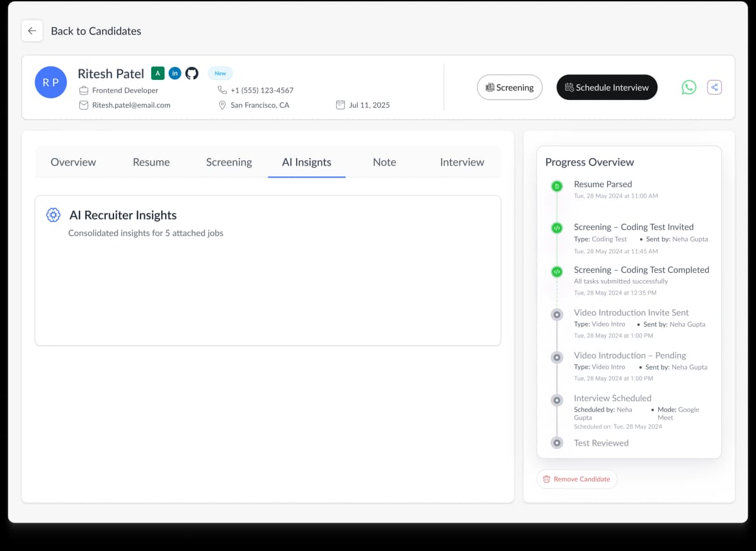The width and height of the screenshot is (756, 551).
Task: Click the Resume Parsed step icon
Action: point(556,186)
